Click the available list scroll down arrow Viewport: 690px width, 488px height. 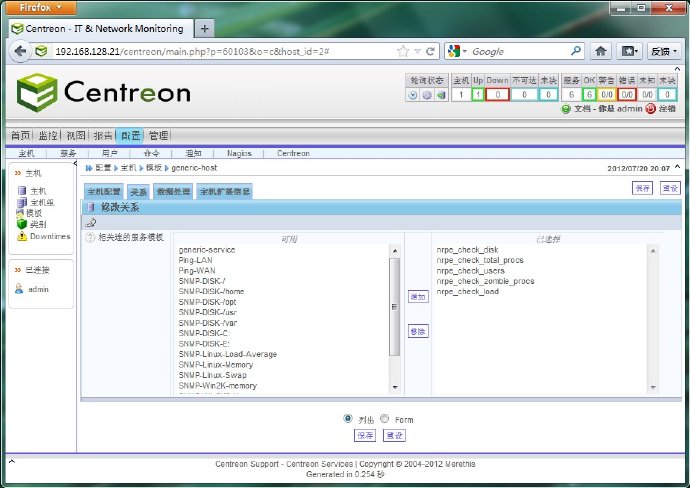pos(395,387)
